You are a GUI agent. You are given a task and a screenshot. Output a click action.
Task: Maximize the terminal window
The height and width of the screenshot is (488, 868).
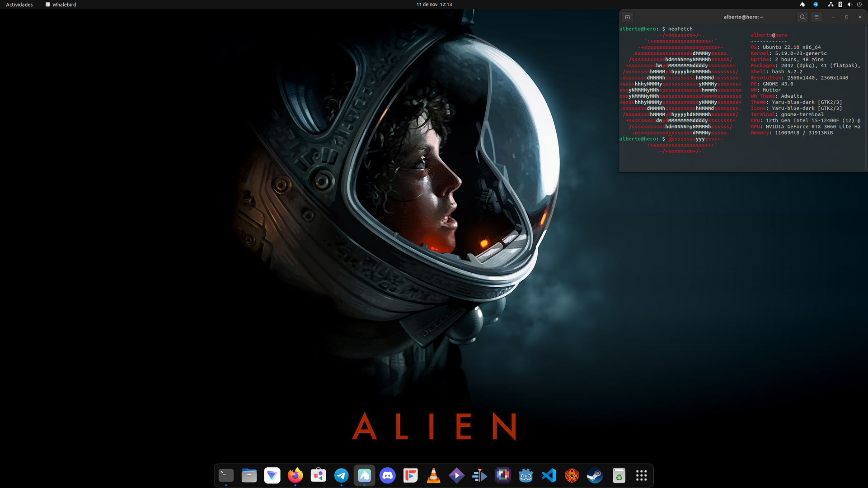point(846,17)
